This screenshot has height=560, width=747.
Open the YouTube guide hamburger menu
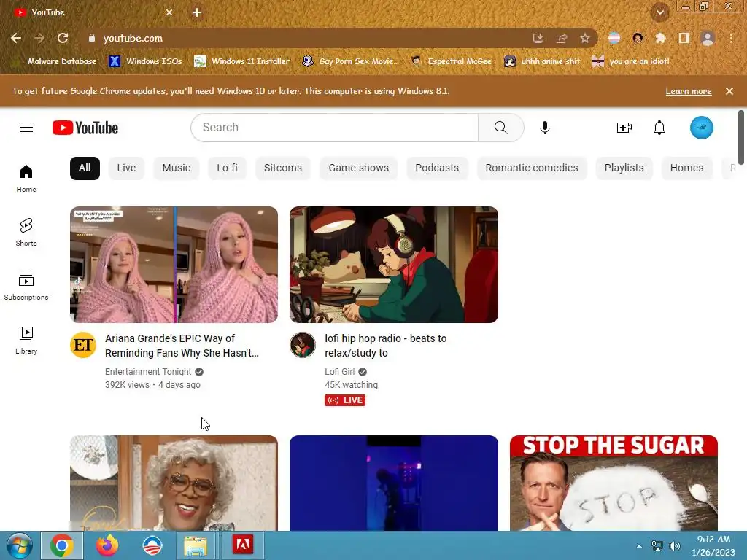click(x=26, y=128)
